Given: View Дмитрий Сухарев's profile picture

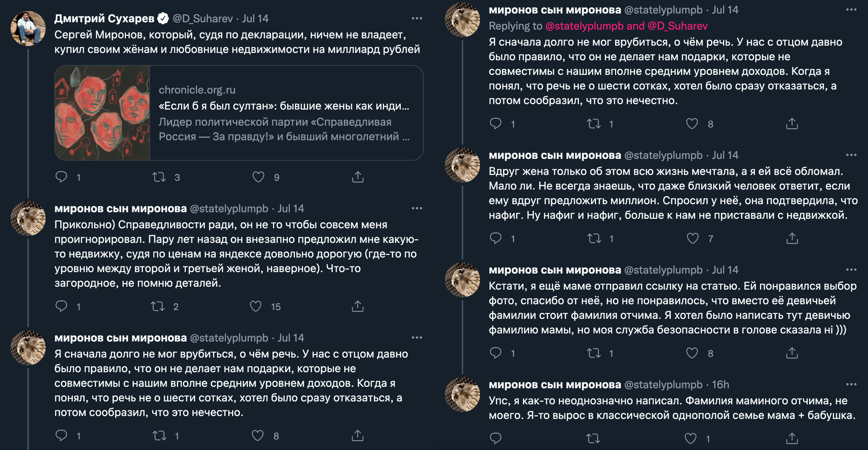Looking at the screenshot, I should coord(27,26).
